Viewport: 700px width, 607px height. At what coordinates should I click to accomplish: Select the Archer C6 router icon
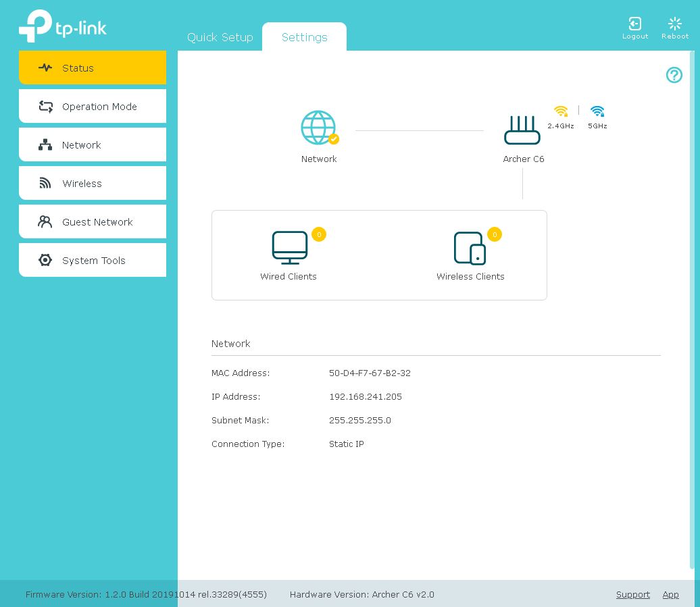(522, 130)
